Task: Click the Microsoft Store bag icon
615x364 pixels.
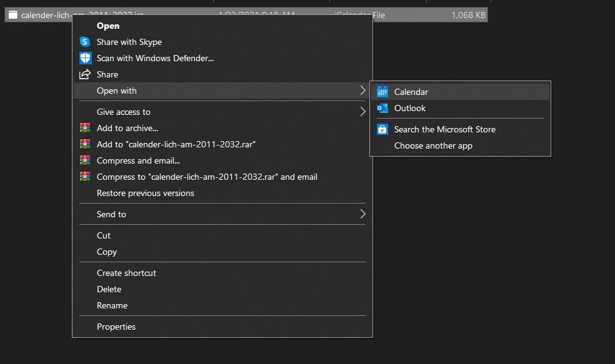Action: 382,129
